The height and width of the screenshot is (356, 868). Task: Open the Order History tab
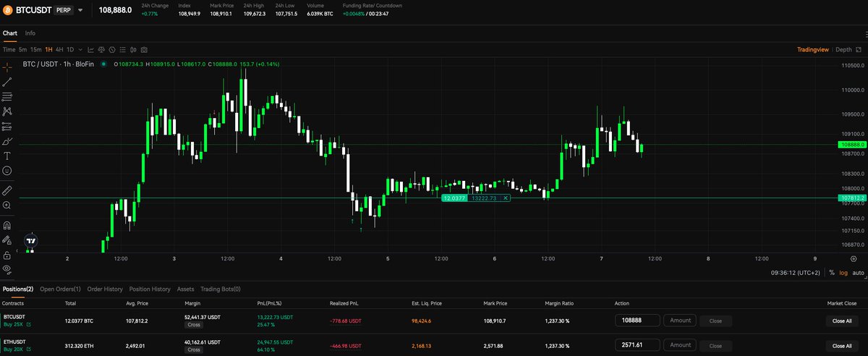[105, 289]
